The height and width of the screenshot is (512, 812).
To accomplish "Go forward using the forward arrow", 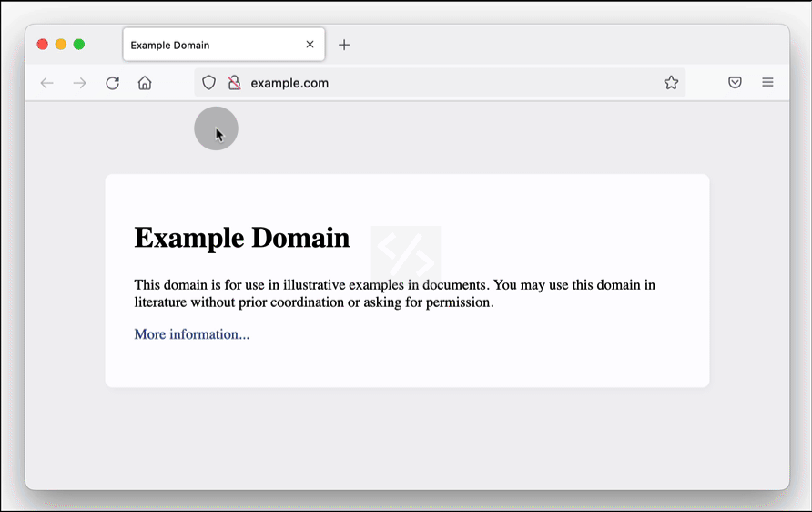I will [80, 83].
